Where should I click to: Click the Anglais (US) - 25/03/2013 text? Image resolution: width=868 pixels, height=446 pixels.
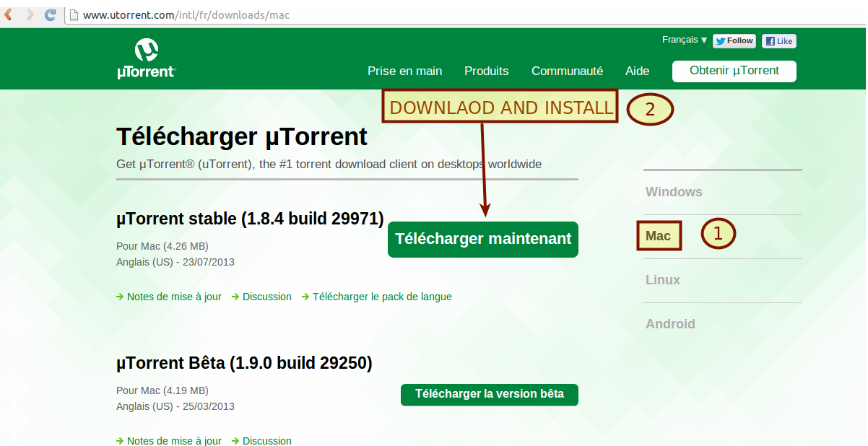click(x=175, y=406)
